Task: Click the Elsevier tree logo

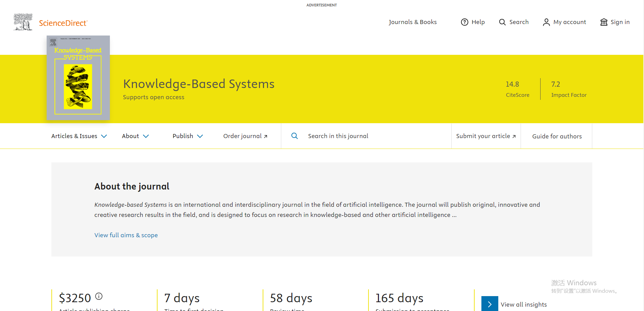Action: 23,22
